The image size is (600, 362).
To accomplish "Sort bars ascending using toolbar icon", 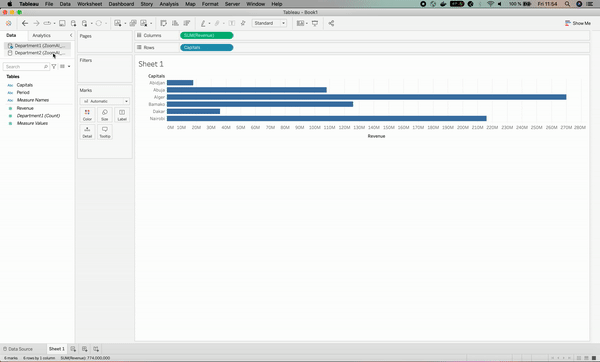I will coord(175,23).
